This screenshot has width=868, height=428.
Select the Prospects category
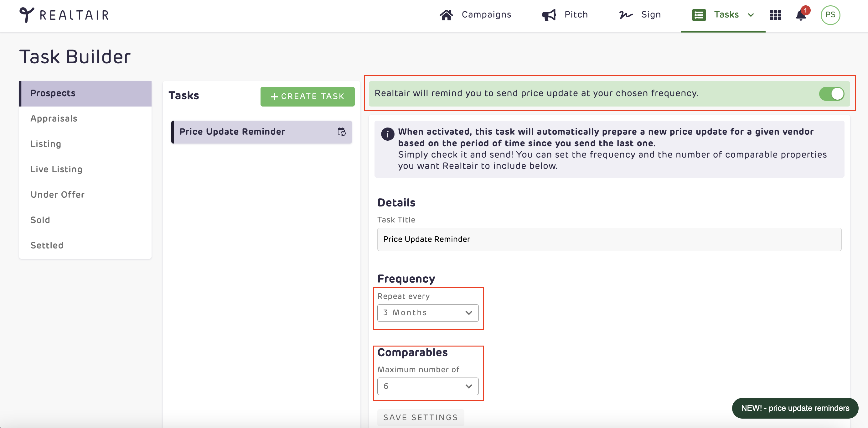[85, 93]
